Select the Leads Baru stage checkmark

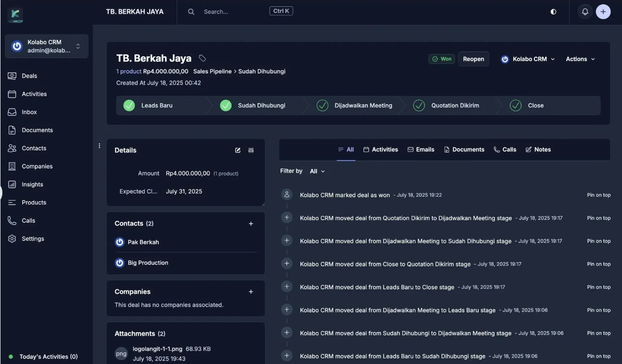pos(129,105)
